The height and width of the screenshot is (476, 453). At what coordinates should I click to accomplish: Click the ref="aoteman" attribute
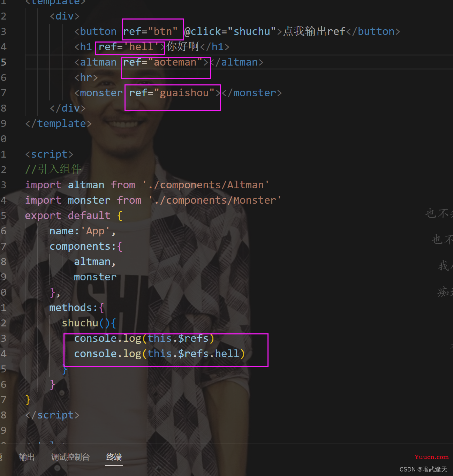pos(163,62)
